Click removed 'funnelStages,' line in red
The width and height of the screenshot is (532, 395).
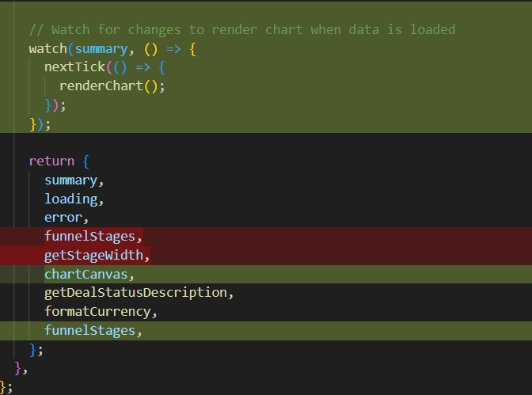point(93,236)
